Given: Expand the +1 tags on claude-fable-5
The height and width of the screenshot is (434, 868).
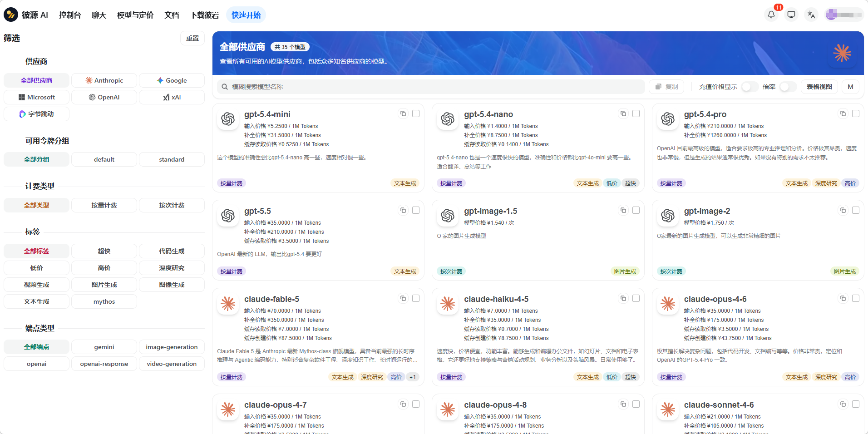Looking at the screenshot, I should click(x=413, y=377).
